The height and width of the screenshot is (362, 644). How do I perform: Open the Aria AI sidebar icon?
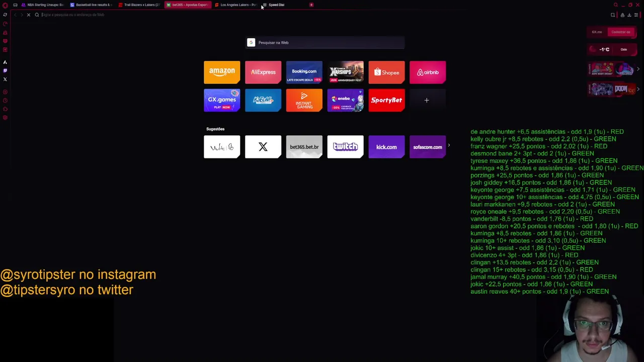tap(5, 62)
